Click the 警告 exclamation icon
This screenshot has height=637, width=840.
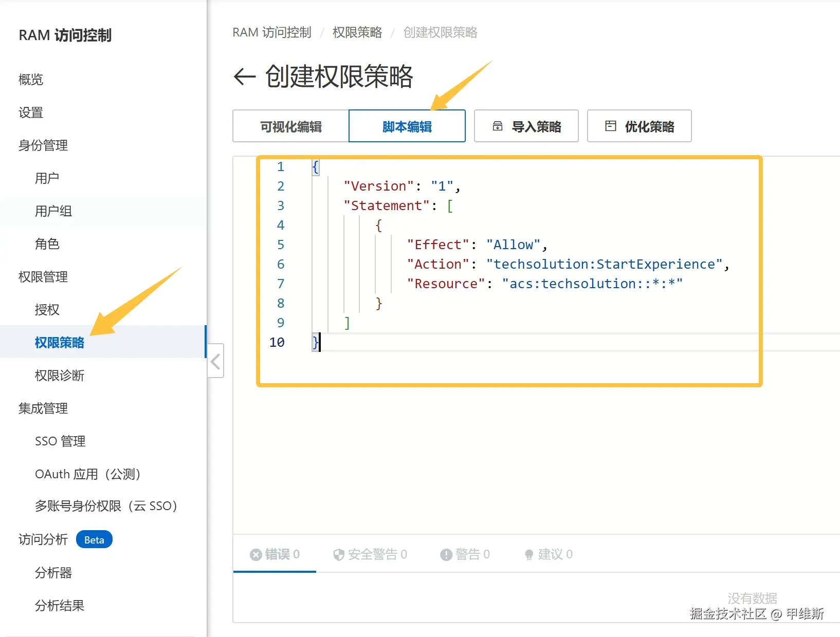(446, 555)
